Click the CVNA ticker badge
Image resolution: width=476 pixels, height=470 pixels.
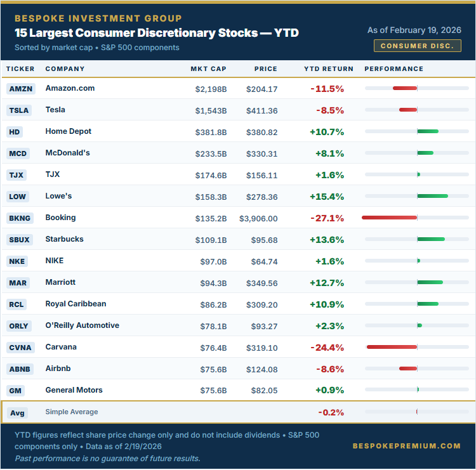click(x=20, y=348)
